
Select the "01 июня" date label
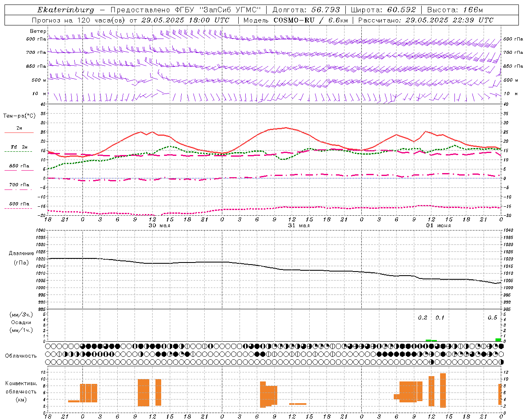pos(438,226)
